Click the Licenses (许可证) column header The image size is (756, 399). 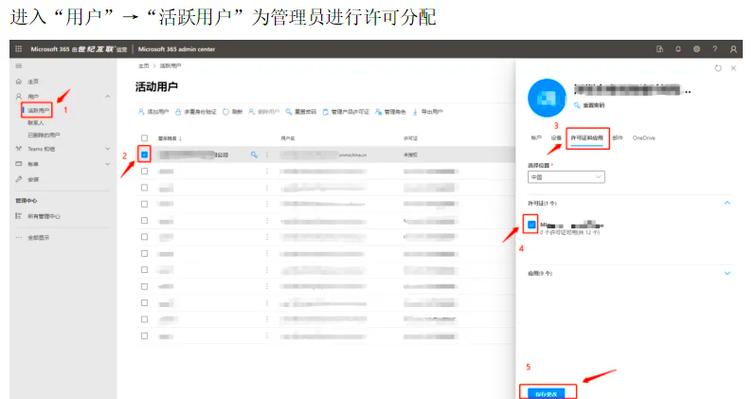coord(410,139)
